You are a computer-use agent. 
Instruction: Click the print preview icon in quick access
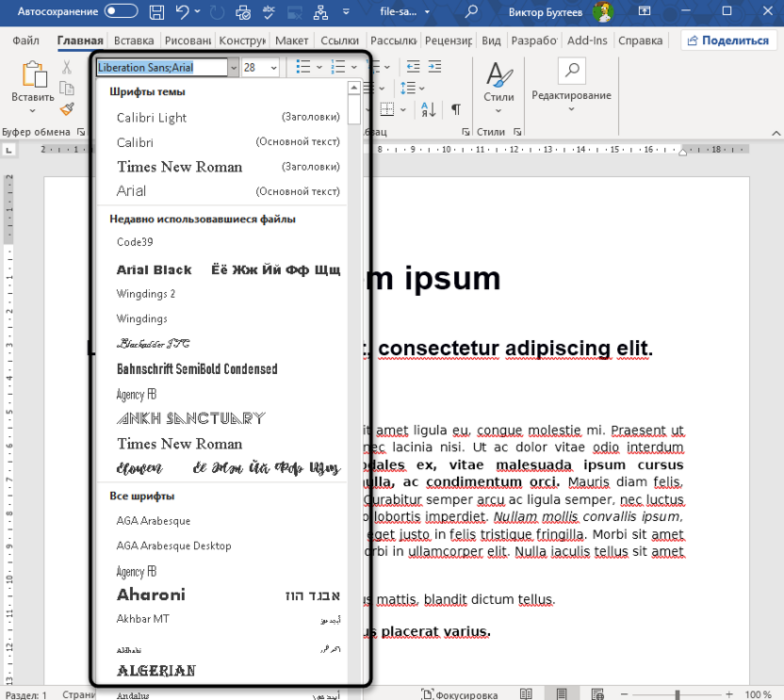click(x=243, y=12)
